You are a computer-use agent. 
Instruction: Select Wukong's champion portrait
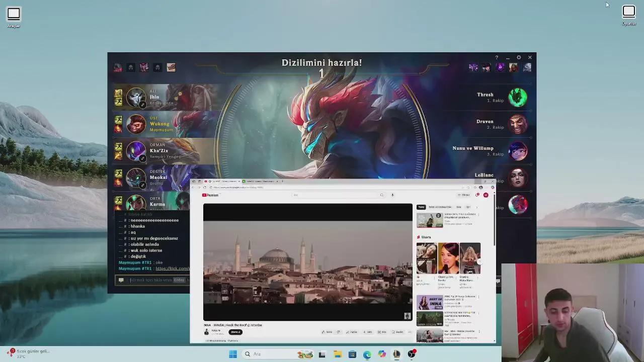[x=136, y=124]
